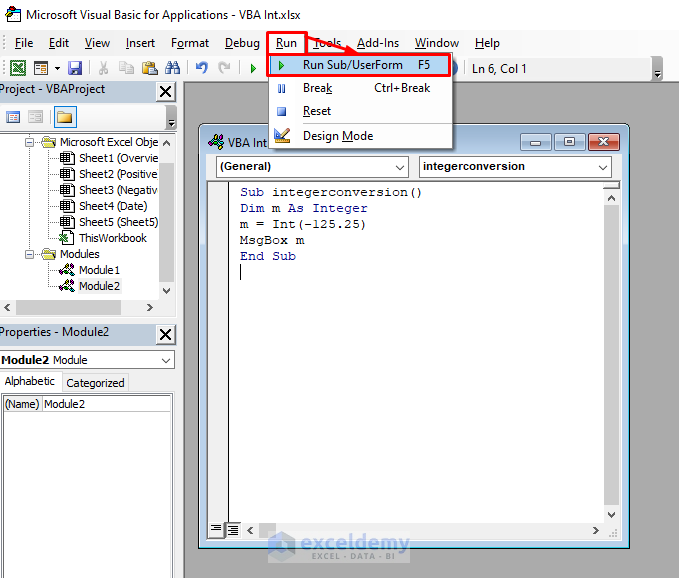Image resolution: width=679 pixels, height=578 pixels.
Task: Open the Window menu
Action: (436, 43)
